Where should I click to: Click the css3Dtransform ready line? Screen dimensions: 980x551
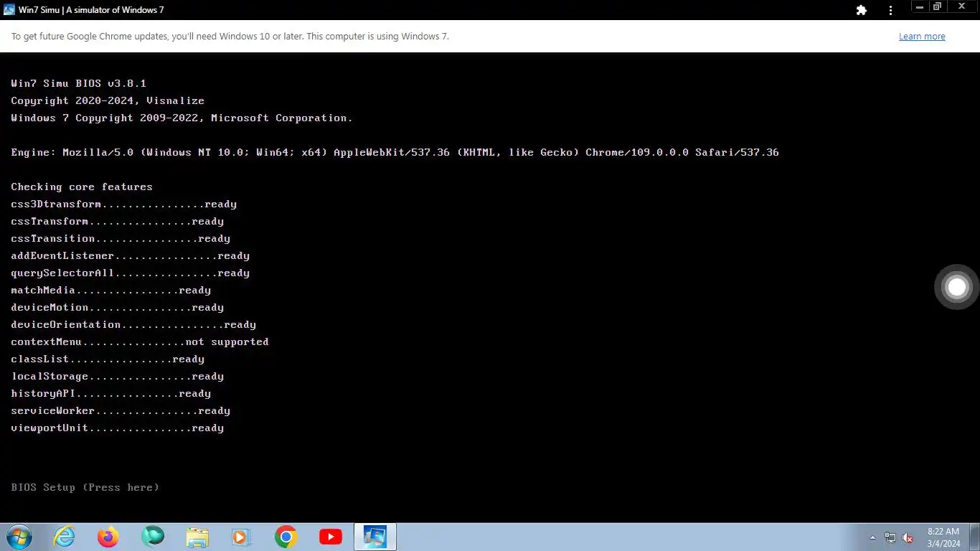point(123,204)
